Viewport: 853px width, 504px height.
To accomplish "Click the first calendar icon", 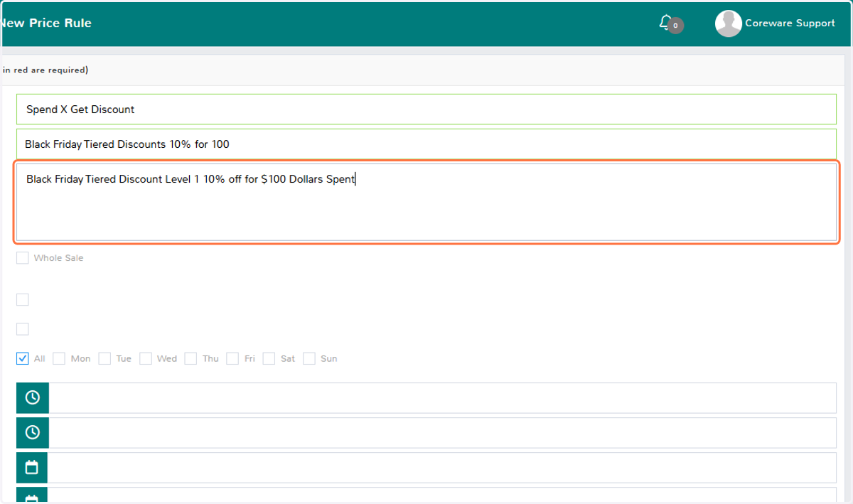I will pyautogui.click(x=32, y=467).
